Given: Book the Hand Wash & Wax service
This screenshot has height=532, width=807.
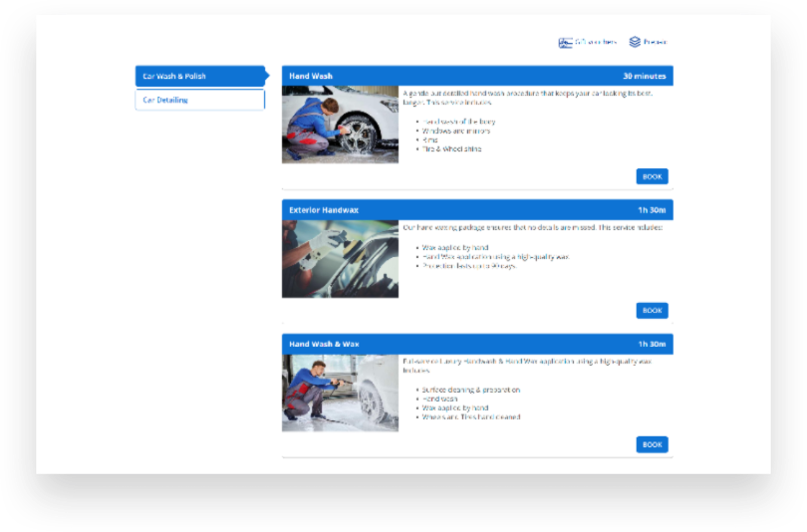Looking at the screenshot, I should coord(652,444).
